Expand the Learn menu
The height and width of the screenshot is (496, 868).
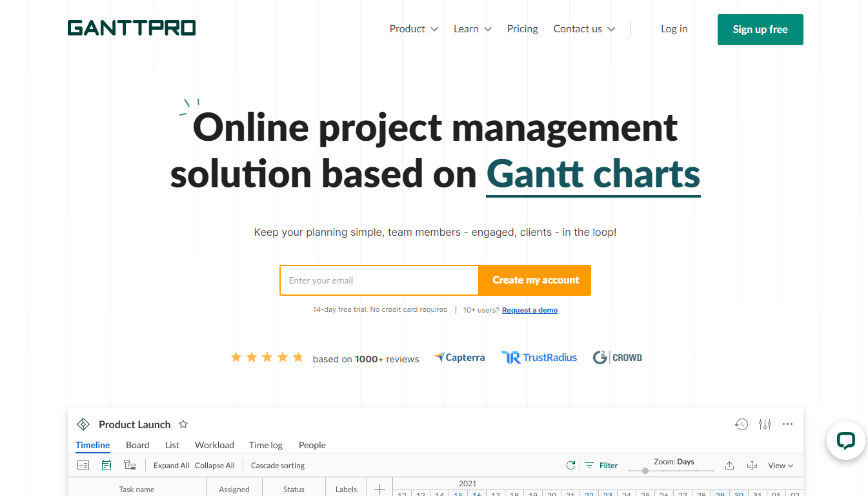point(472,29)
